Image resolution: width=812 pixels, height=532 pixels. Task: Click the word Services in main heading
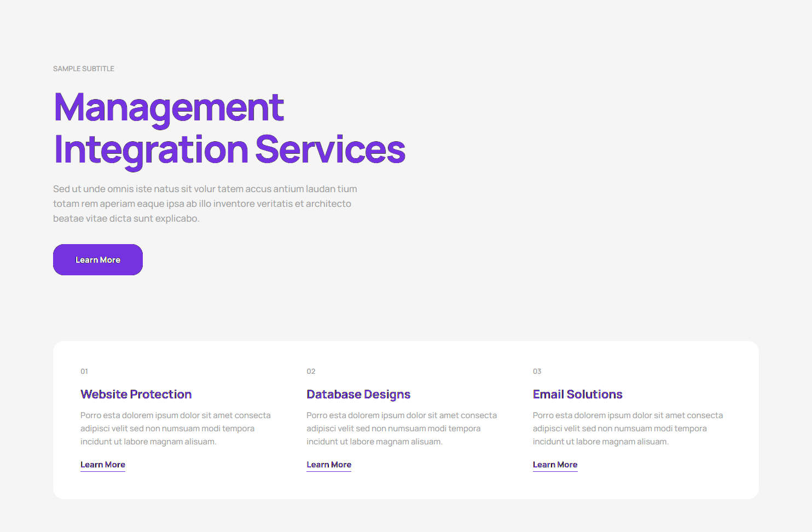point(330,150)
